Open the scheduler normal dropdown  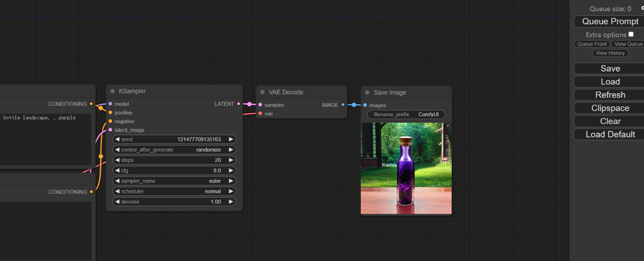click(174, 192)
